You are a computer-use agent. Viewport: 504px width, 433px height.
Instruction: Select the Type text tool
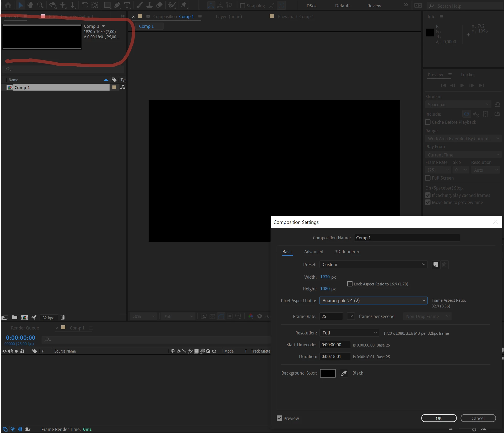[x=127, y=5]
